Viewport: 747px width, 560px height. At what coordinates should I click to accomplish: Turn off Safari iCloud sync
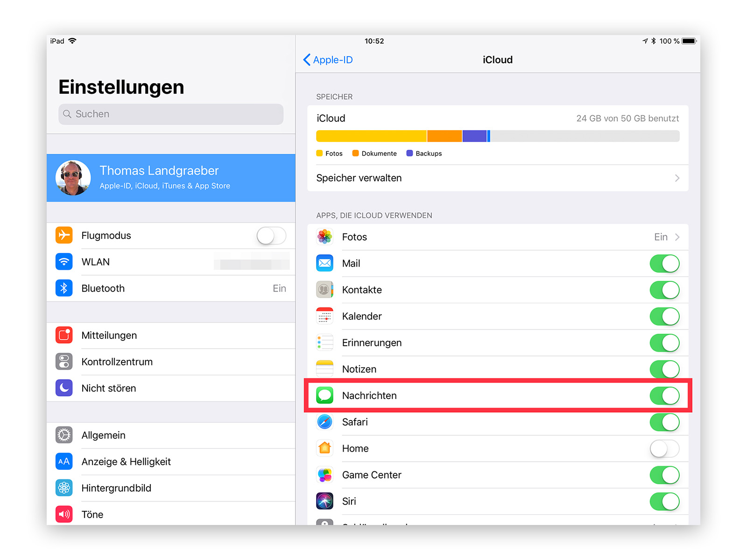[x=664, y=422]
